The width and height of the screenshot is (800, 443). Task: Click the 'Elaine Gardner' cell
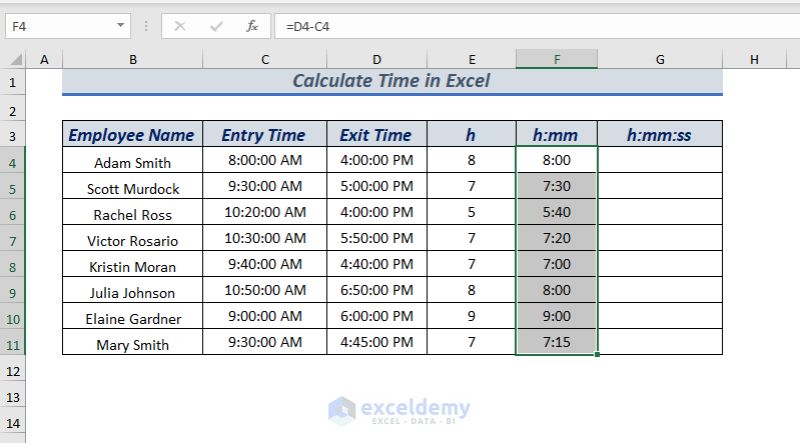click(x=133, y=316)
